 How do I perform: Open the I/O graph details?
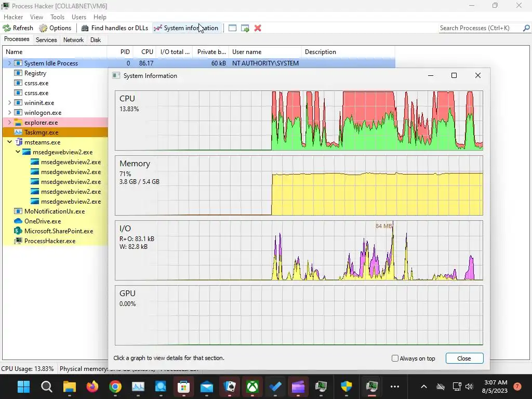[299, 250]
